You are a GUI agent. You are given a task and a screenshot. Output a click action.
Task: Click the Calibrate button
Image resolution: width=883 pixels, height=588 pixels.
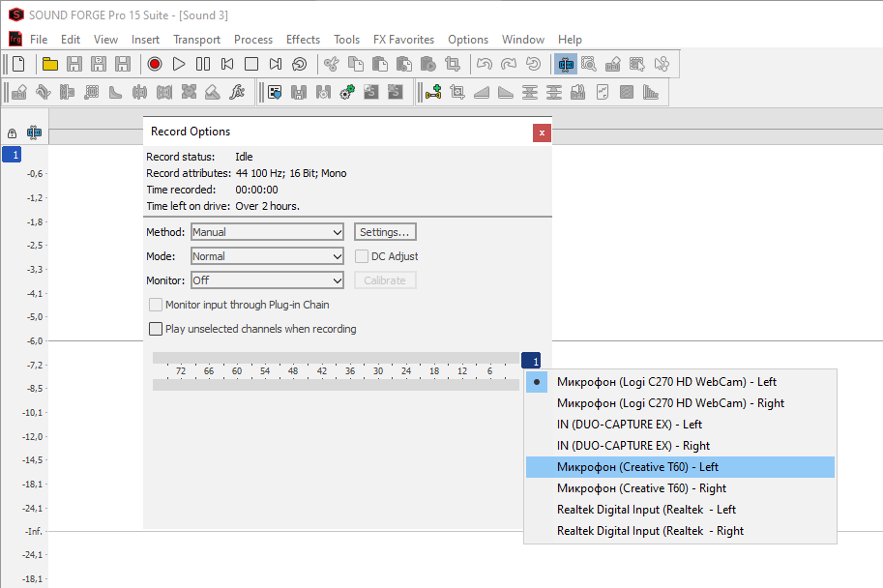(385, 280)
